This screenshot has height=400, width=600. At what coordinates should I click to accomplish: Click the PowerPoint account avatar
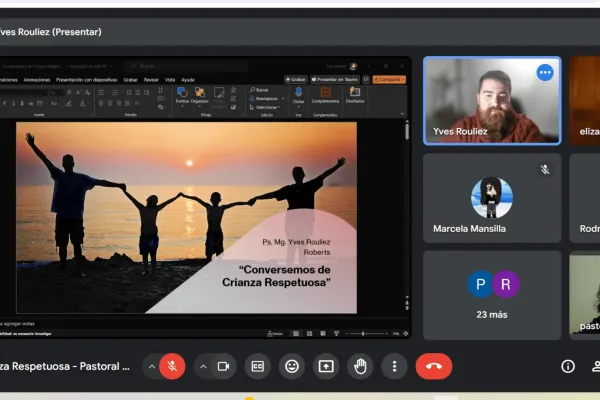click(353, 66)
